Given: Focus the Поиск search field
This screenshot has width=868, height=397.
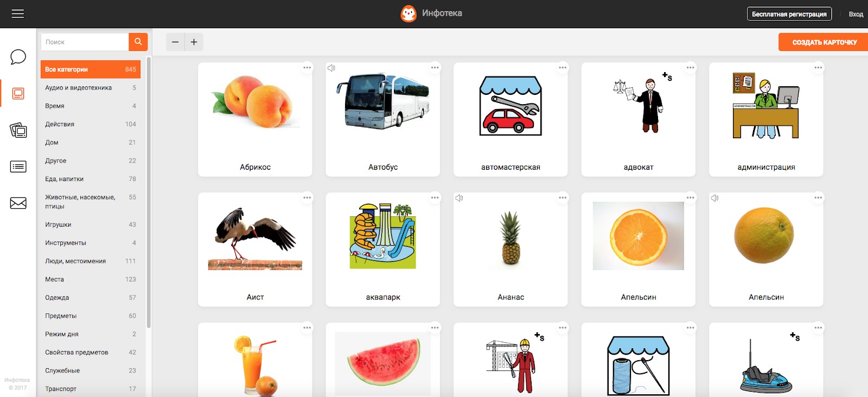Looking at the screenshot, I should pyautogui.click(x=85, y=42).
